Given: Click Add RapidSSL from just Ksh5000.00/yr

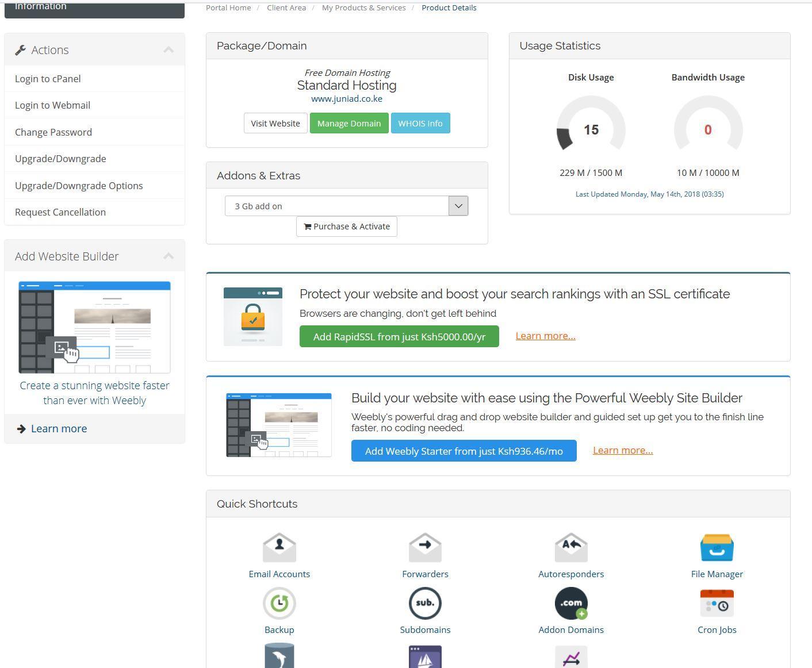Looking at the screenshot, I should (399, 337).
